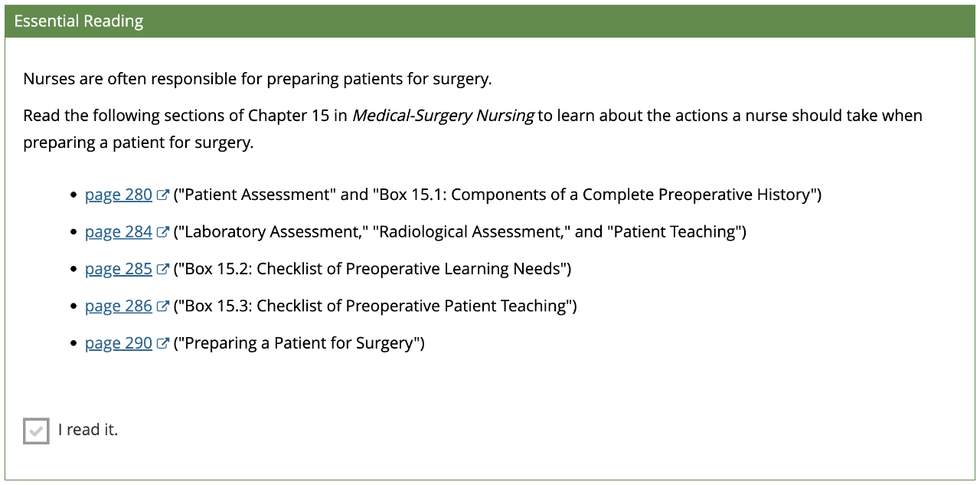Click external-link icon beside page 286
The height and width of the screenshot is (485, 980).
click(162, 306)
